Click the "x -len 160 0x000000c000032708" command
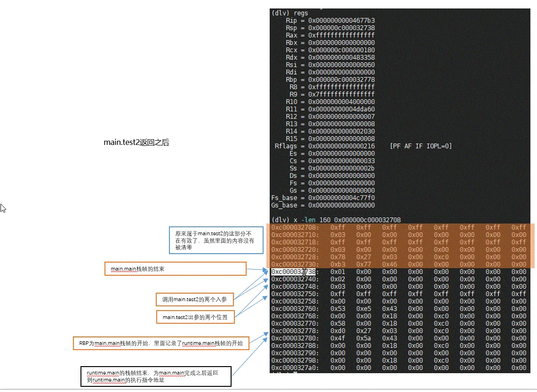Screen dimensions: 537x392 (x=347, y=220)
